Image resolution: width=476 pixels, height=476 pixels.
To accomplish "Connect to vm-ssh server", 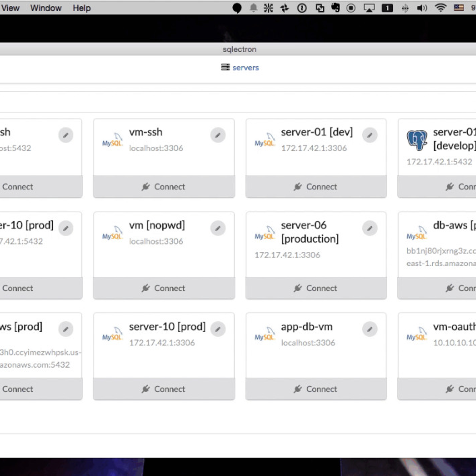I will (164, 187).
